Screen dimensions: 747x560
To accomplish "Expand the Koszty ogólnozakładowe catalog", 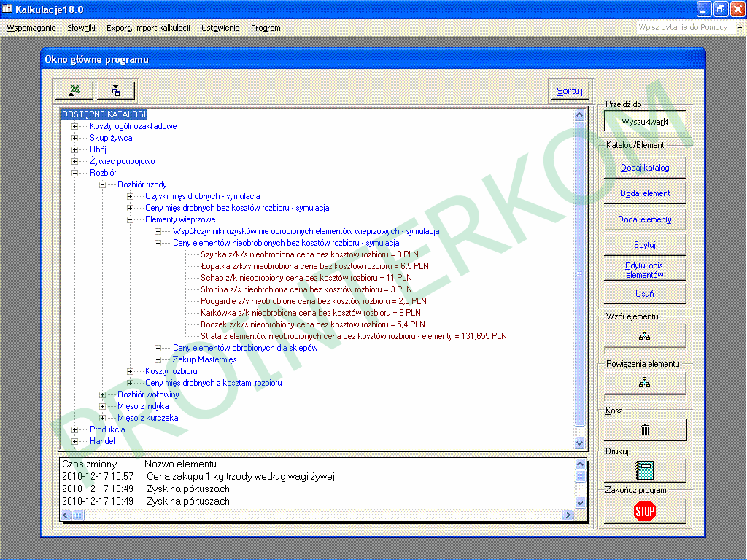I will pos(74,126).
